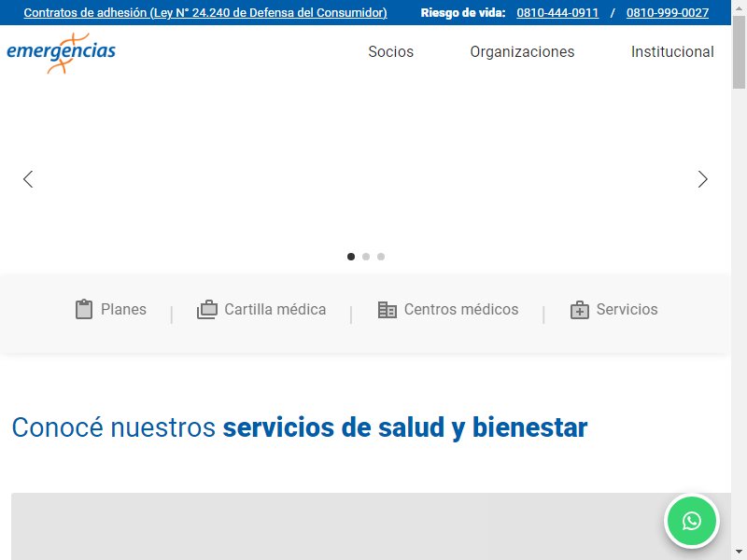
Task: Open the Socios menu
Action: tap(390, 51)
